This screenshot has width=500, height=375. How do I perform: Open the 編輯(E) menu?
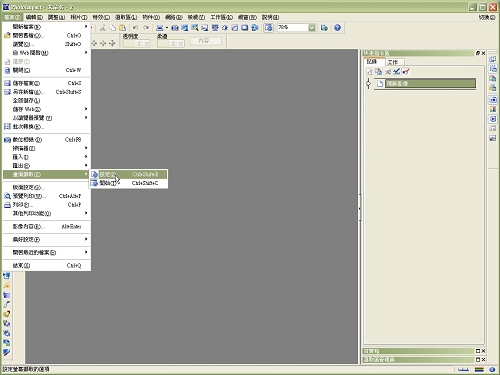click(x=34, y=17)
